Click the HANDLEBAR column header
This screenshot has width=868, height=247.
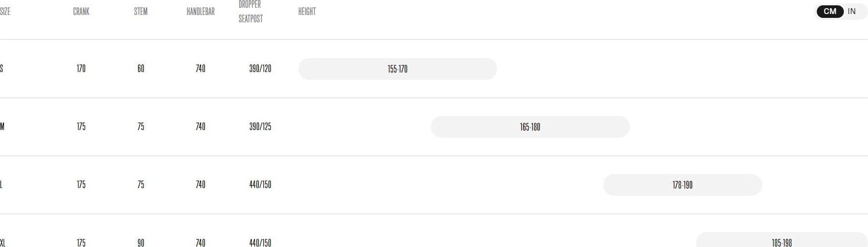[x=200, y=12]
